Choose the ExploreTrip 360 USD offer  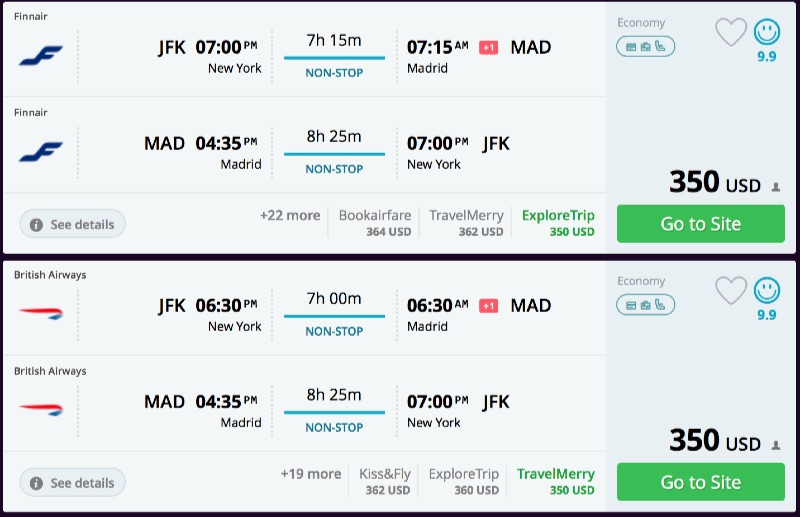463,482
